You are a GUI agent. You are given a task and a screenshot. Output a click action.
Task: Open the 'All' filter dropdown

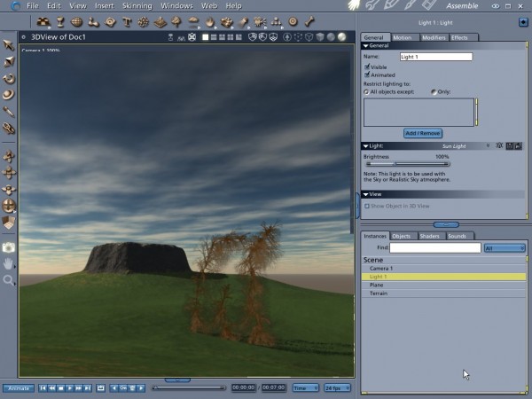[505, 248]
